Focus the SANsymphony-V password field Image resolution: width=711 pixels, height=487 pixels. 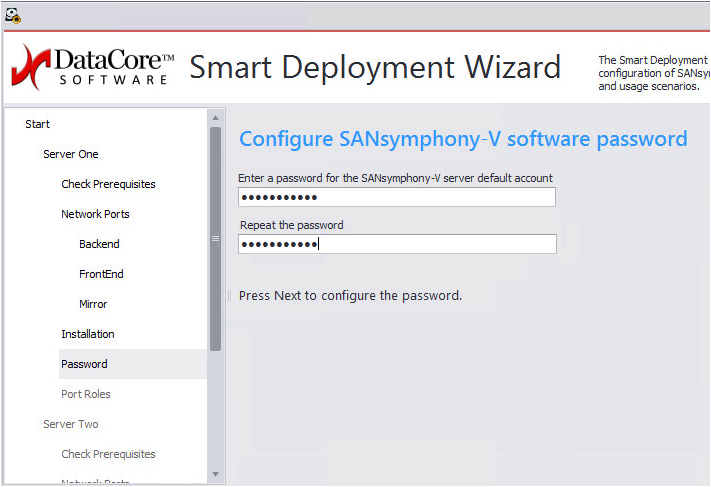point(397,197)
